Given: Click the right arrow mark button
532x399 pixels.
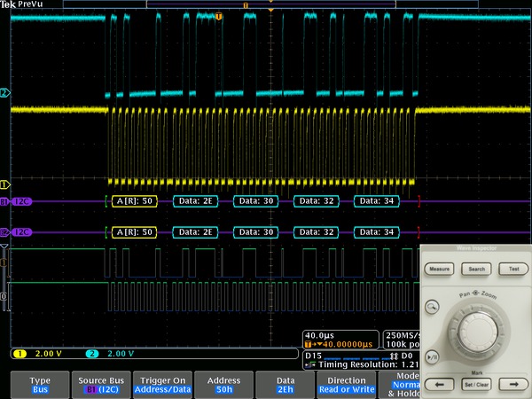Looking at the screenshot, I should click(512, 384).
